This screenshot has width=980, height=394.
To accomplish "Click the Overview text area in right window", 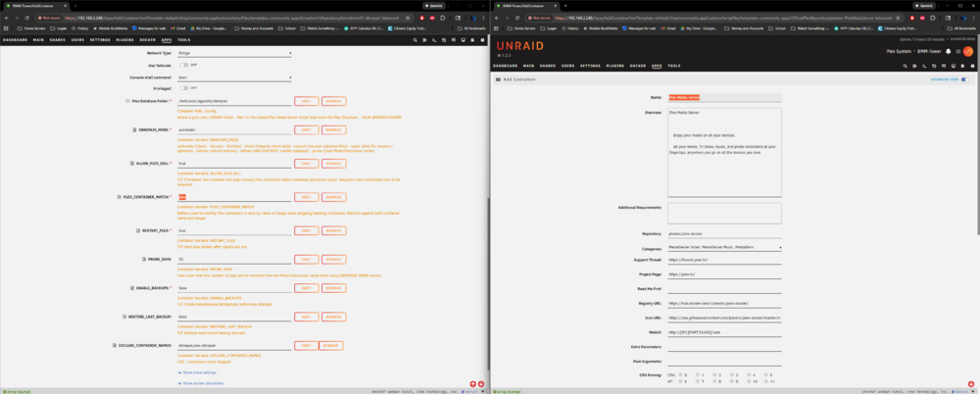I will (724, 153).
